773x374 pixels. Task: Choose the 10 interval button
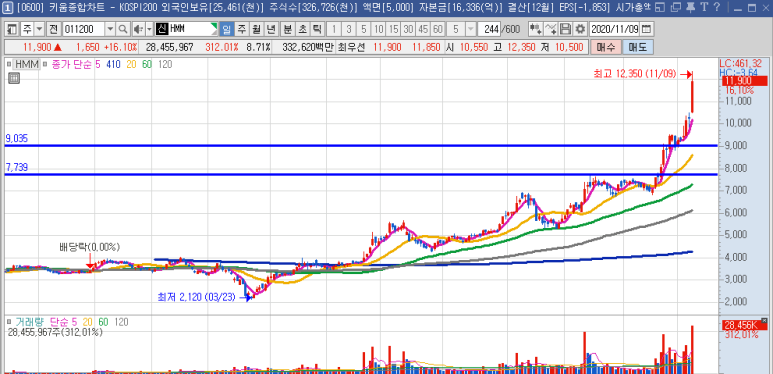pyautogui.click(x=379, y=29)
